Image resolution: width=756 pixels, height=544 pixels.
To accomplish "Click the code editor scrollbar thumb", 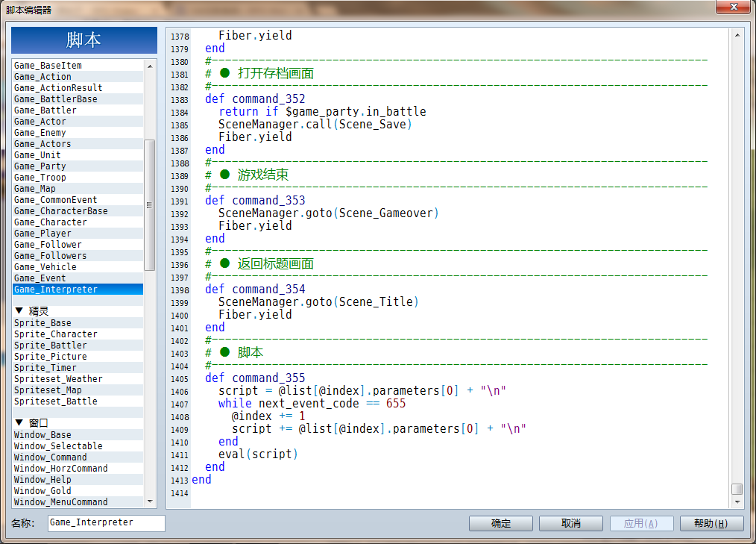I will [737, 489].
